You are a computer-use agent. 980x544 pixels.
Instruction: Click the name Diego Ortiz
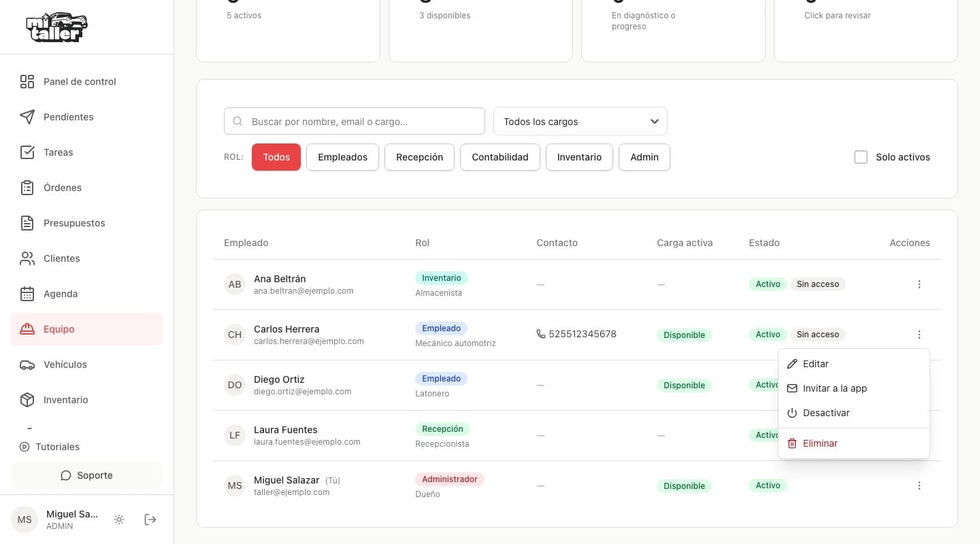click(279, 379)
